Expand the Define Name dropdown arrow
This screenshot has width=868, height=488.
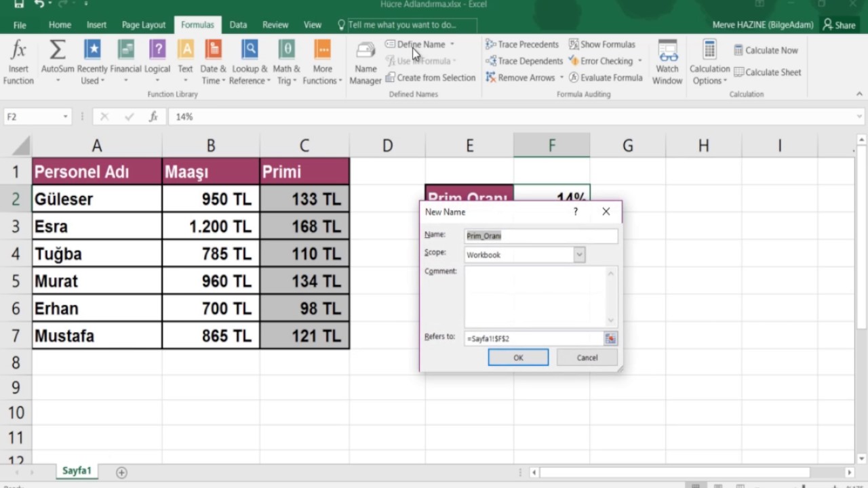[452, 44]
